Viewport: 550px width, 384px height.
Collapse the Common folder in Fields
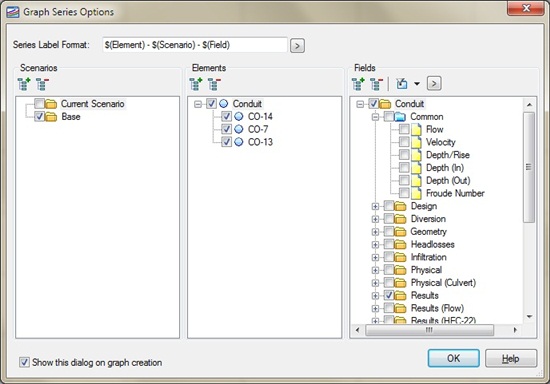(x=375, y=117)
